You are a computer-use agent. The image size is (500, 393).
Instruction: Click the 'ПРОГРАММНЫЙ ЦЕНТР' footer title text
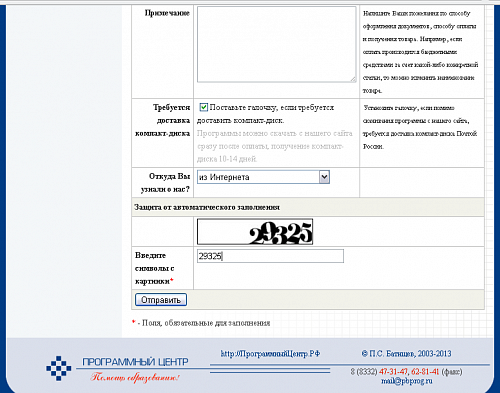pyautogui.click(x=135, y=362)
